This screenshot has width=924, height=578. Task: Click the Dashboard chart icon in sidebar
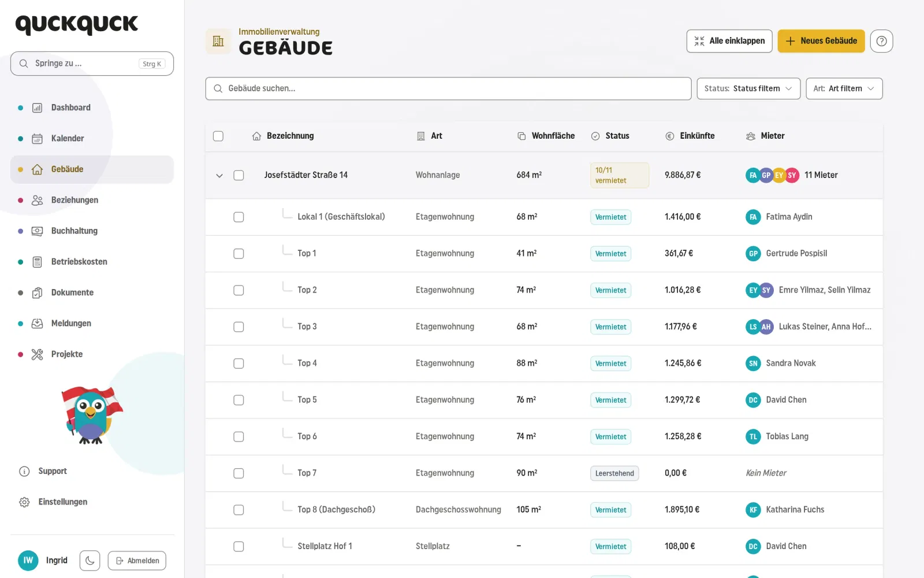(x=37, y=108)
